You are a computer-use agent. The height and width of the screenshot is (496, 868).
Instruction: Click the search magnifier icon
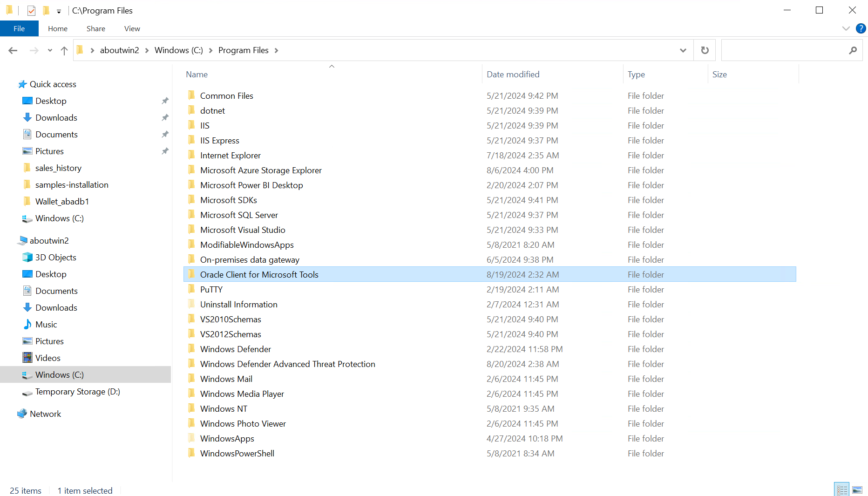(x=853, y=50)
